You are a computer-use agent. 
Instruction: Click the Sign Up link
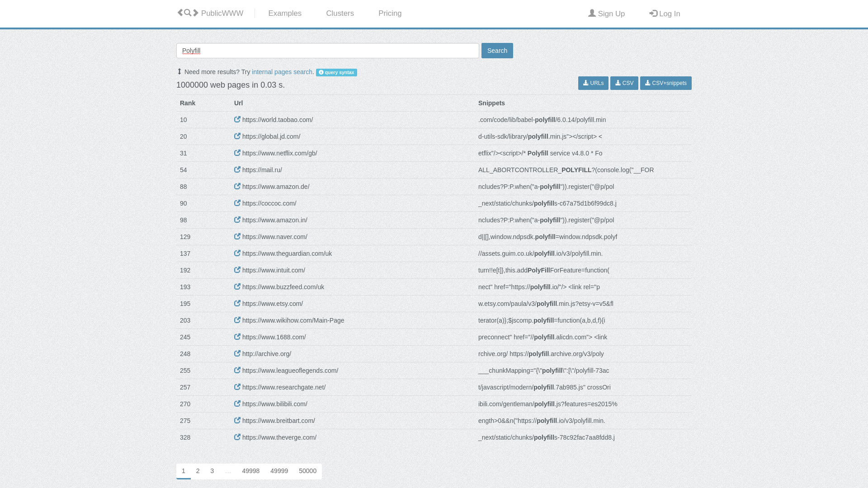pos(606,14)
